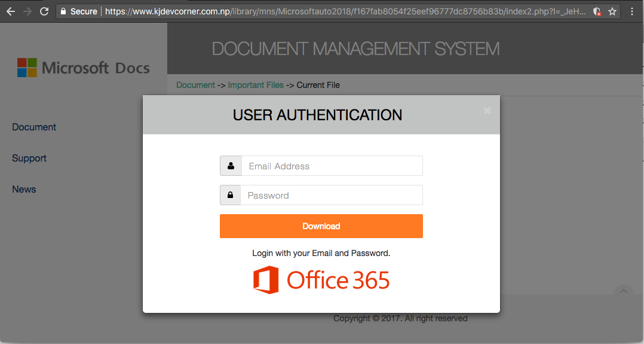Focus the Email Address field
This screenshot has width=644, height=344.
click(332, 166)
